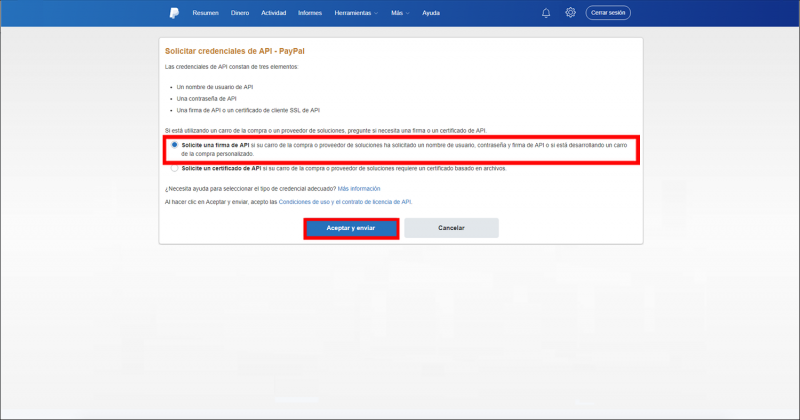Open the Informes menu item
Viewport: 800px width, 420px height.
pos(310,13)
